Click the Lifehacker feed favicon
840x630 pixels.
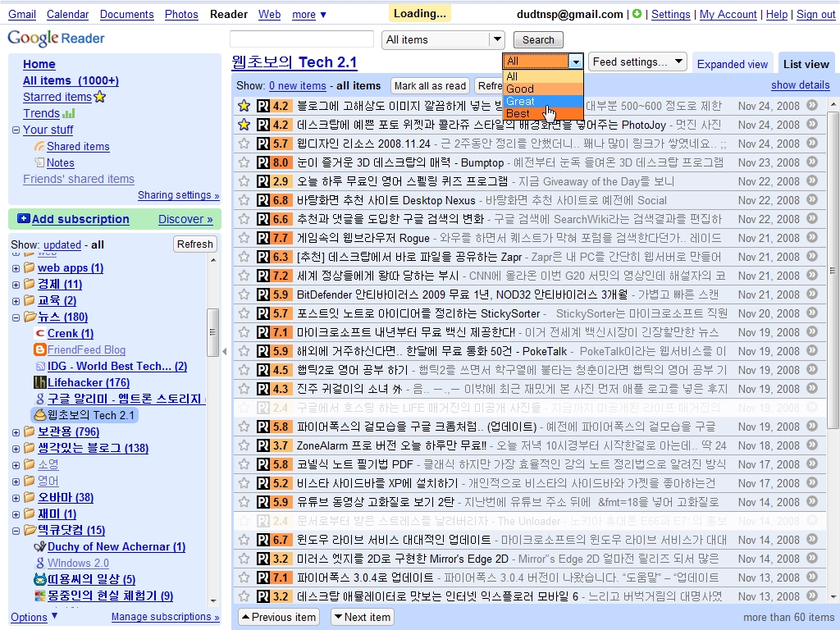pyautogui.click(x=39, y=382)
